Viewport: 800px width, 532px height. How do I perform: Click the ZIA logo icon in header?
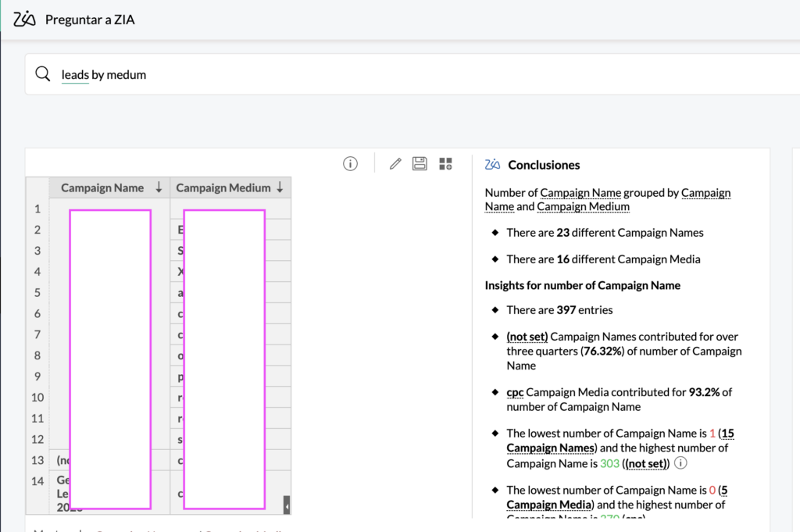click(24, 20)
